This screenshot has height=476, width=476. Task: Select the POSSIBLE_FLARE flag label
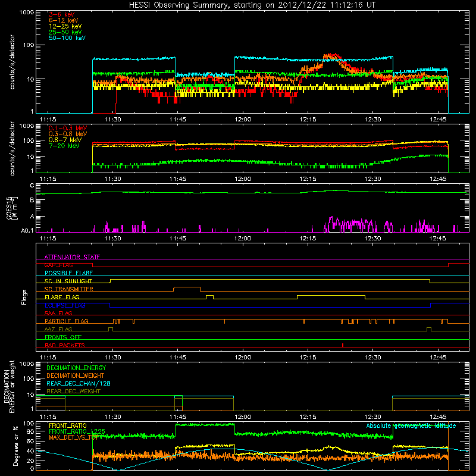coord(68,273)
